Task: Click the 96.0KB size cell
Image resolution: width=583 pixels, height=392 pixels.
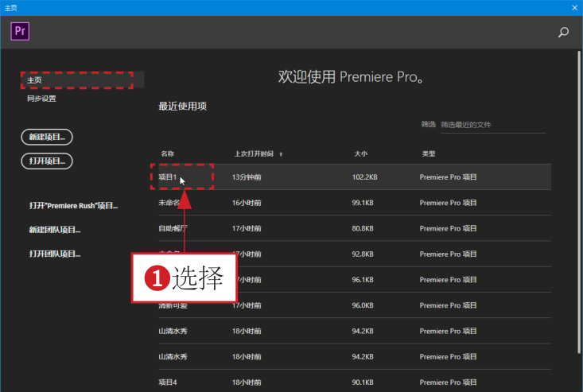Action: pyautogui.click(x=363, y=305)
